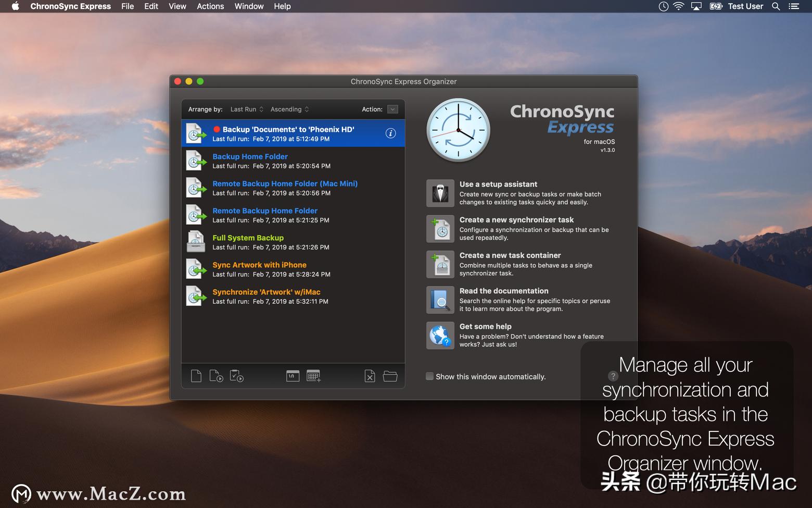
Task: Click the document-with-play icon to run the task
Action: (216, 376)
